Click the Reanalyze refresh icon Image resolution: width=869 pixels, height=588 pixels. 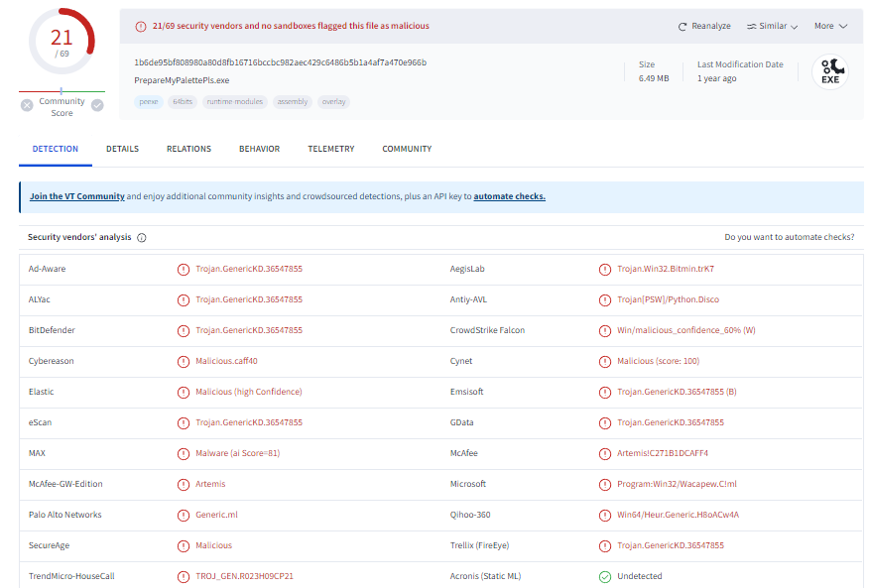click(x=683, y=27)
